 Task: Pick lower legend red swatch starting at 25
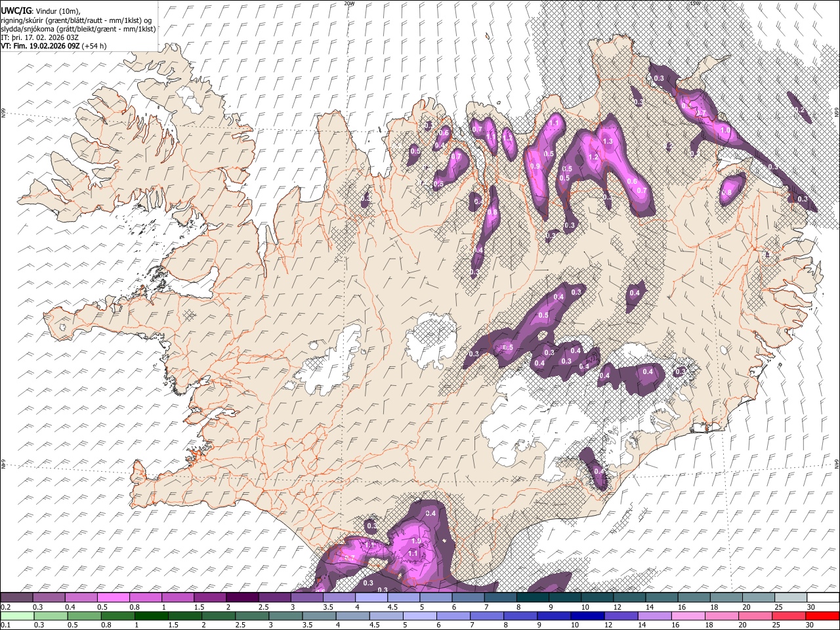point(789,616)
